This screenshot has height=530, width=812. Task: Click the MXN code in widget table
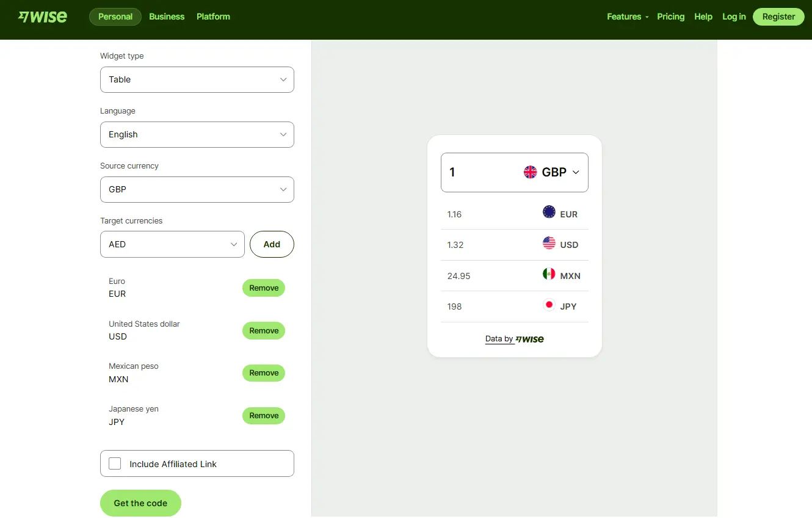click(570, 276)
